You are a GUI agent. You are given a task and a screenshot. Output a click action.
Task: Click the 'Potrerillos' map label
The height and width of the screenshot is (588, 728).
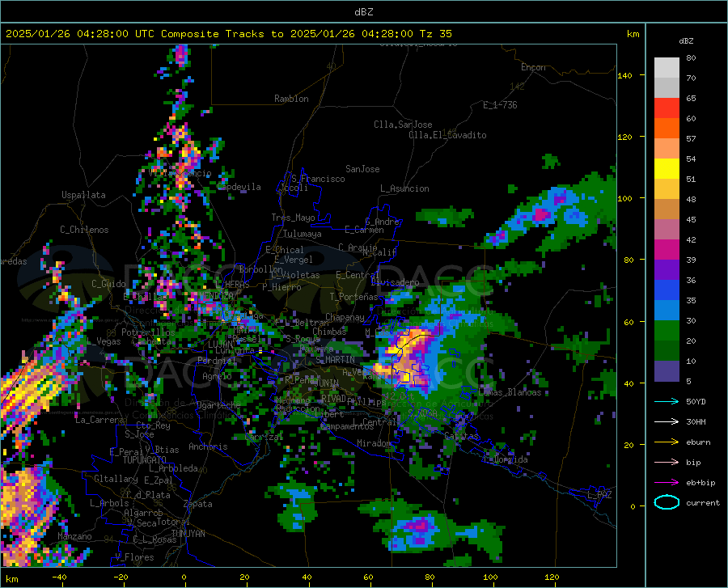148,332
